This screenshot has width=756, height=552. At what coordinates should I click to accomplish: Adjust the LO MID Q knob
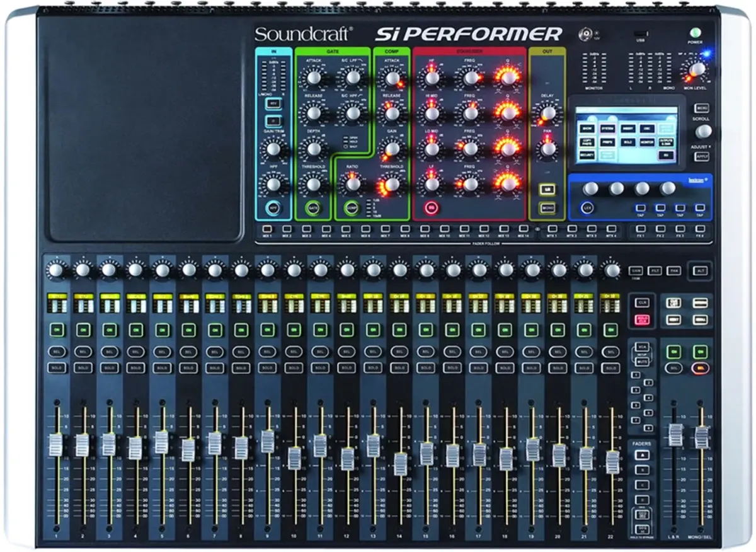(x=508, y=149)
